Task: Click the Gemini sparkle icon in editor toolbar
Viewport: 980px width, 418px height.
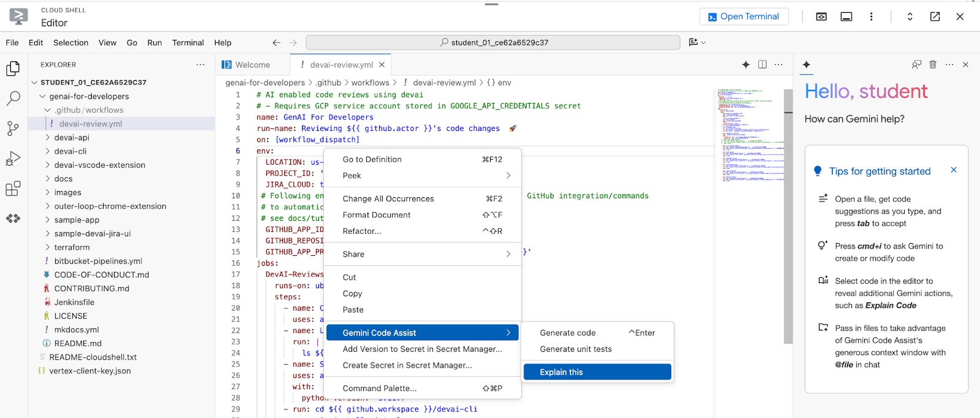Action: point(745,65)
